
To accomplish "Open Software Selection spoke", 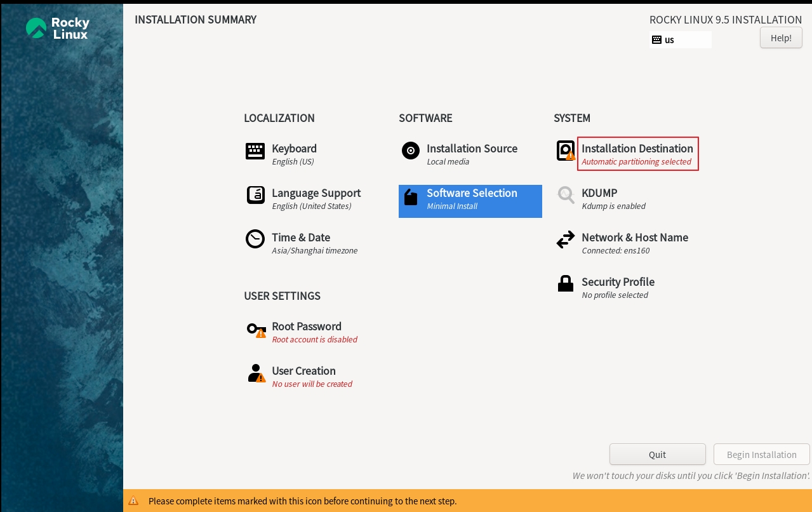I will pos(470,201).
